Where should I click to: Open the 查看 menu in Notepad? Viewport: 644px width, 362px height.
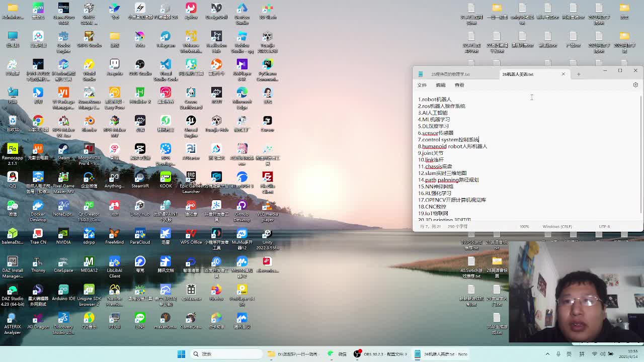459,85
